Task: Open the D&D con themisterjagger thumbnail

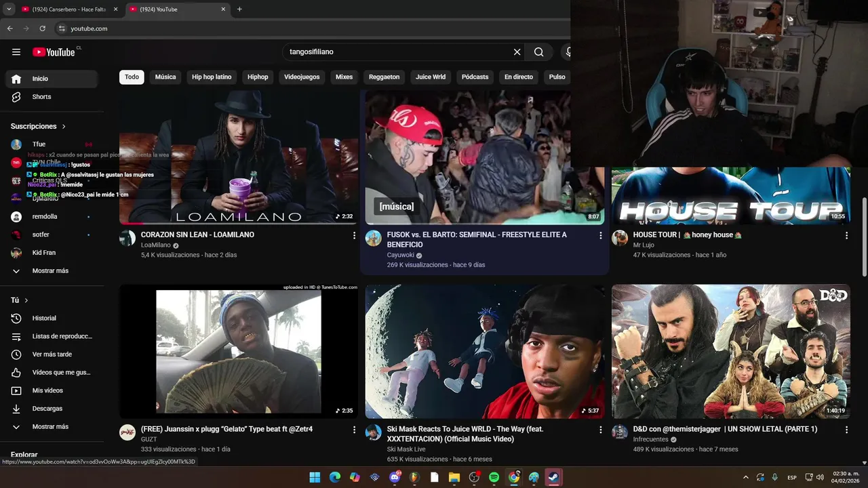Action: point(731,351)
